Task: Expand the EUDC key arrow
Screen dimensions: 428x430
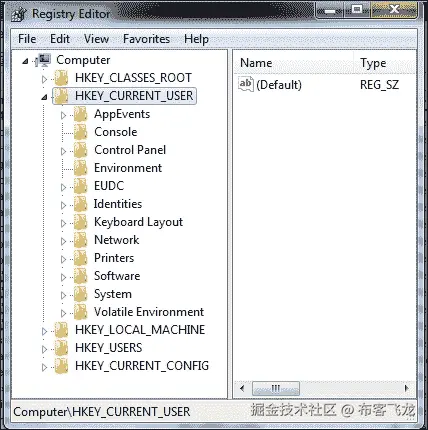Action: coord(63,187)
